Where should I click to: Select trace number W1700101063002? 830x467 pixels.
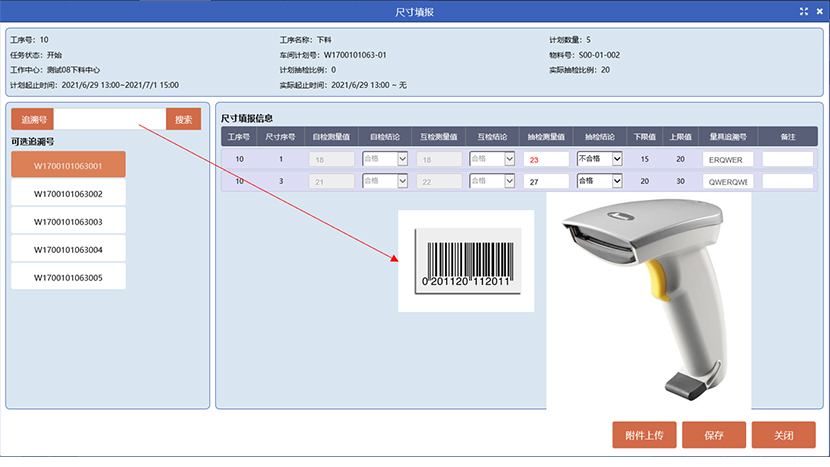68,193
